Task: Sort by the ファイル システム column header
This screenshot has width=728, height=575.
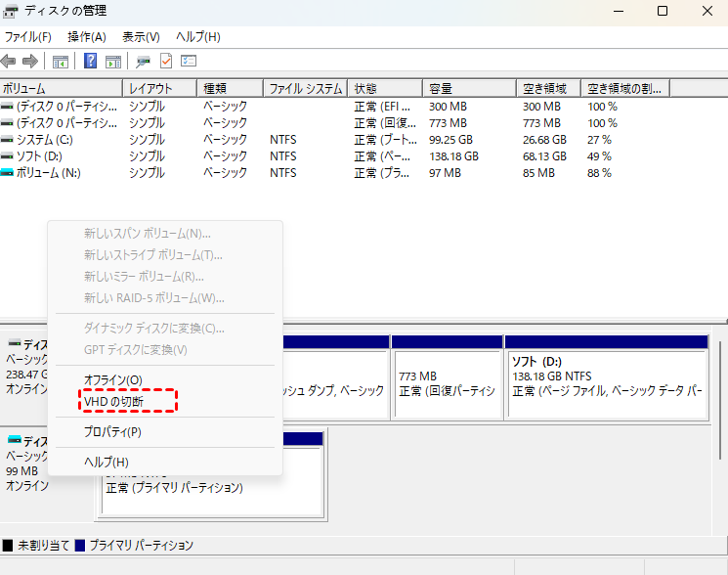Action: (305, 88)
